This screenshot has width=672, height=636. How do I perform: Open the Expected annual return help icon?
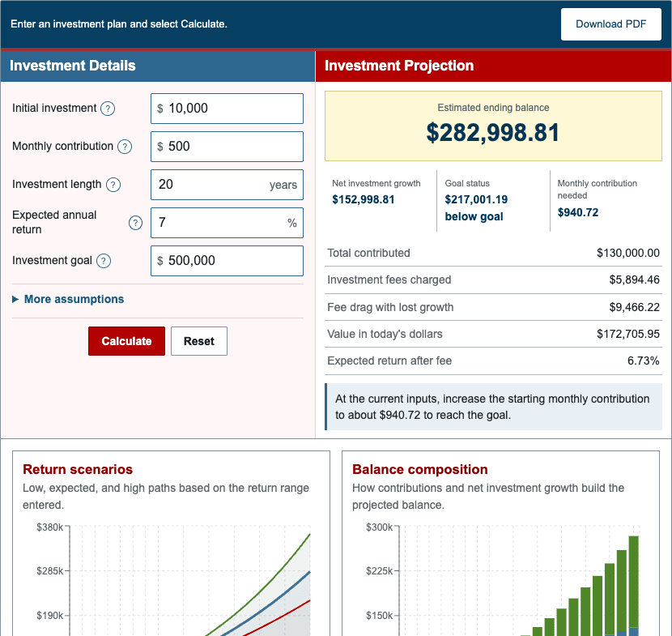coord(135,223)
